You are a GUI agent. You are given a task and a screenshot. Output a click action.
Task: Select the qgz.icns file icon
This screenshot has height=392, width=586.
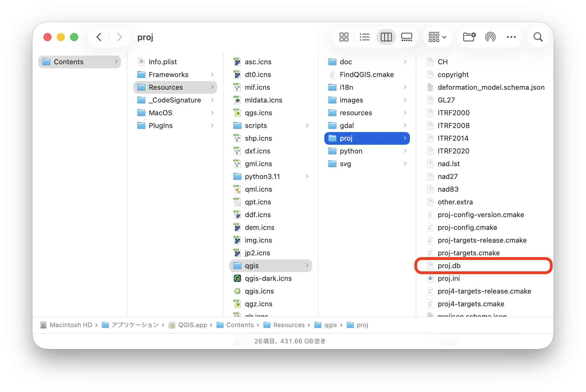[237, 304]
